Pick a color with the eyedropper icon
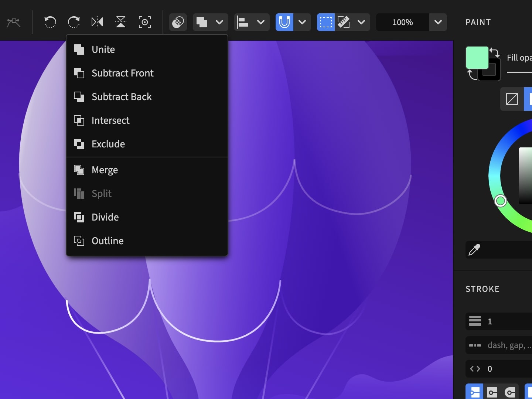Viewport: 532px width, 399px height. [474, 250]
